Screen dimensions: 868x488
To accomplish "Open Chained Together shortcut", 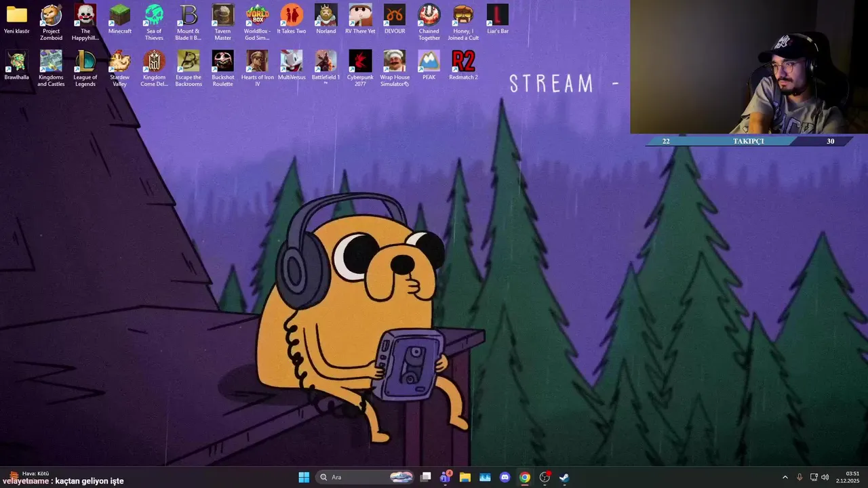I will click(429, 22).
